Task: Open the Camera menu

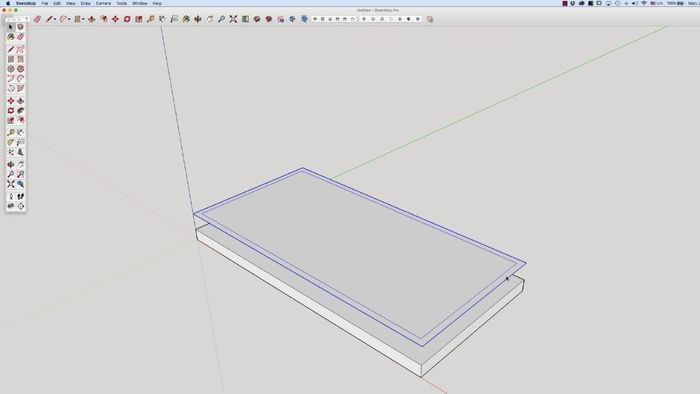Action: [104, 3]
